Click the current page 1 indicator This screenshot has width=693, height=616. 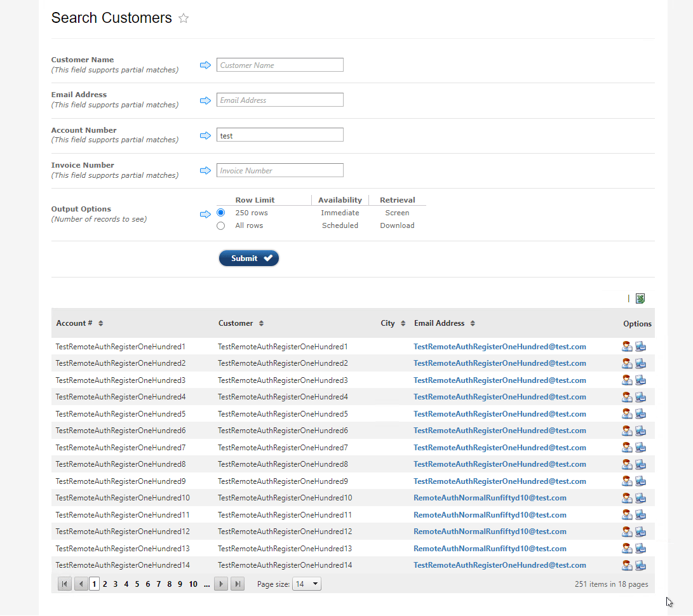pos(94,584)
